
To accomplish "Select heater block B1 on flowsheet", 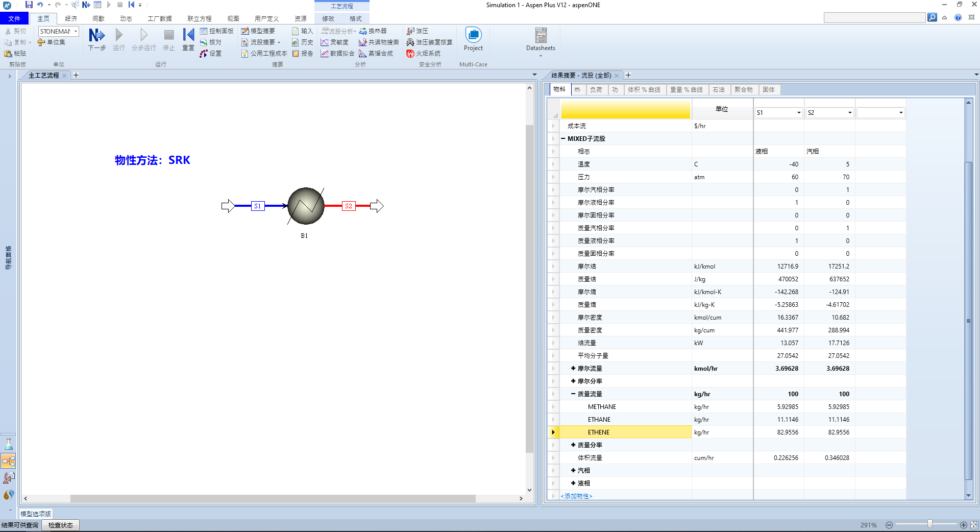I will [305, 206].
